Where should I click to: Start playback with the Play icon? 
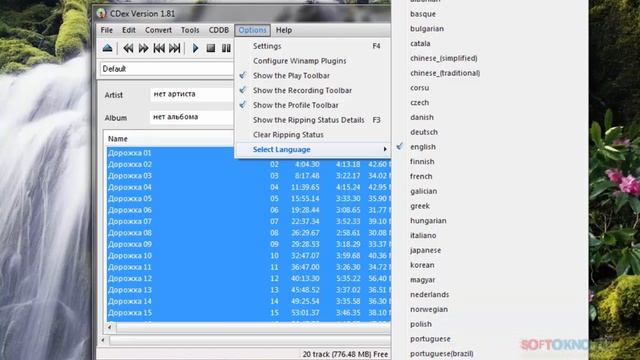[x=196, y=48]
